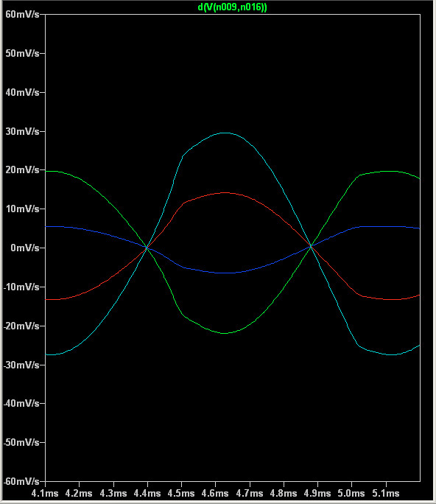Screen dimensions: 436x504
Task: Click the 4.7ms time axis label
Action: (250, 494)
